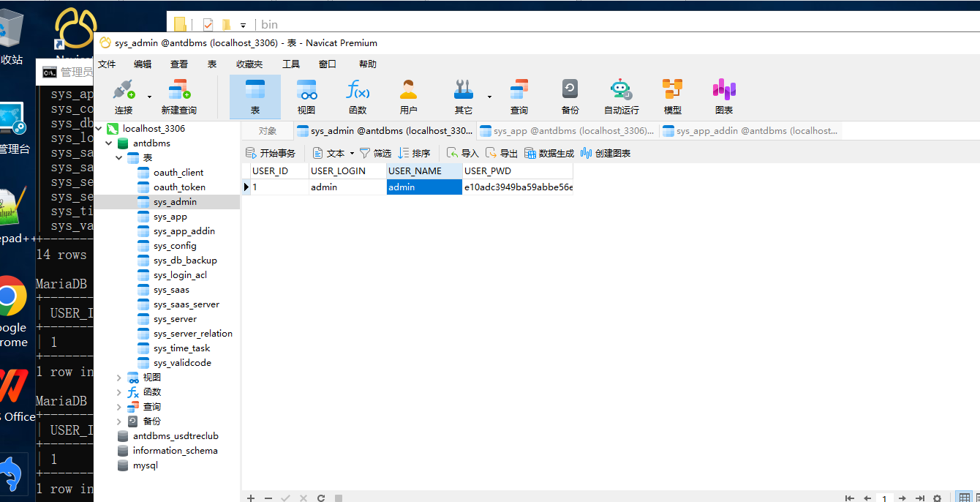Click the password hash cell e10adc3949ba59abbe56e

click(517, 187)
